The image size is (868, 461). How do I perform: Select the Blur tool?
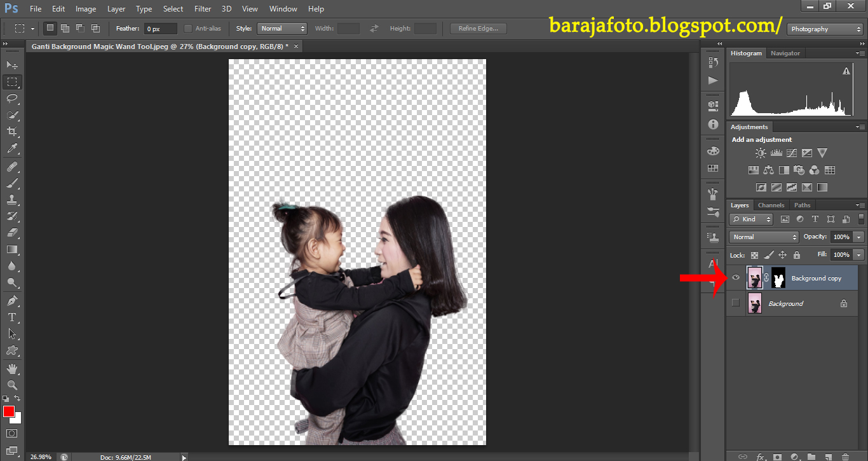coord(12,266)
